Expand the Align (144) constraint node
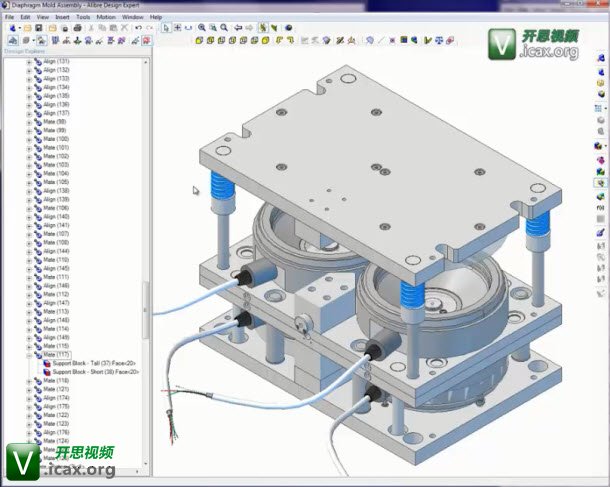Viewport: 610px width, 487px height. point(29,252)
